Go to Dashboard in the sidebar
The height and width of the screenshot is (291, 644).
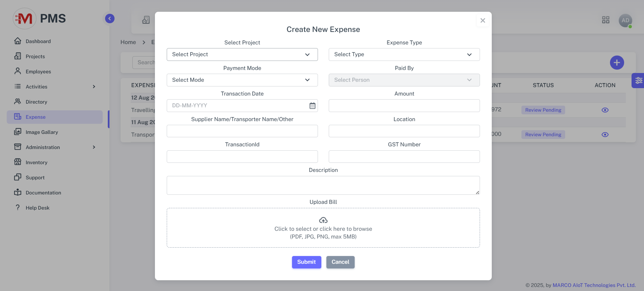click(38, 41)
